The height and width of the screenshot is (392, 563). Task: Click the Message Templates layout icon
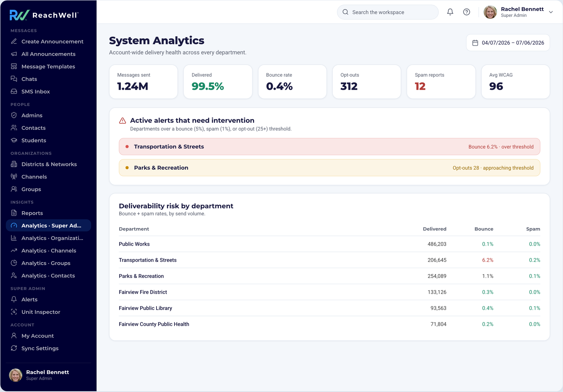tap(14, 66)
